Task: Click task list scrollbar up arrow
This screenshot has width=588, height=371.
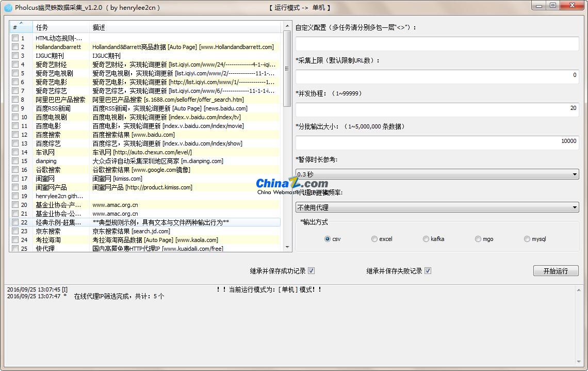Action: click(287, 25)
